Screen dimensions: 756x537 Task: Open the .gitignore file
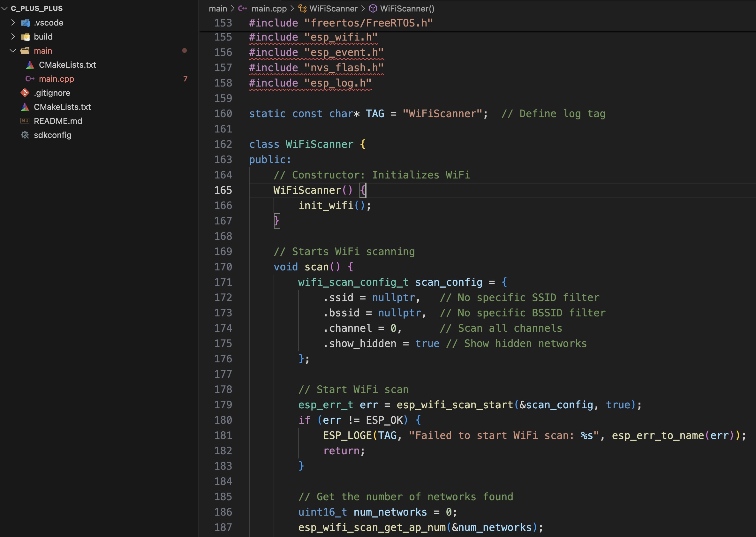52,93
